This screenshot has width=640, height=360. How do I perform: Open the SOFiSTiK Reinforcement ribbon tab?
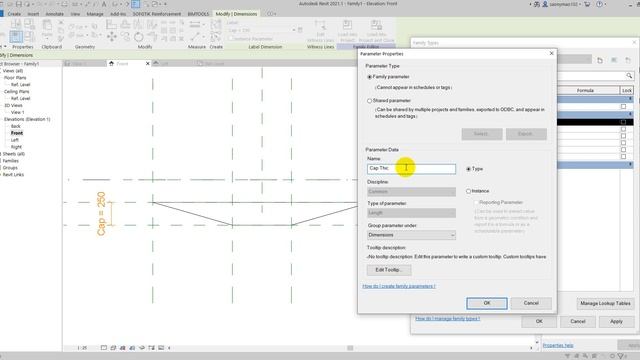pyautogui.click(x=156, y=14)
